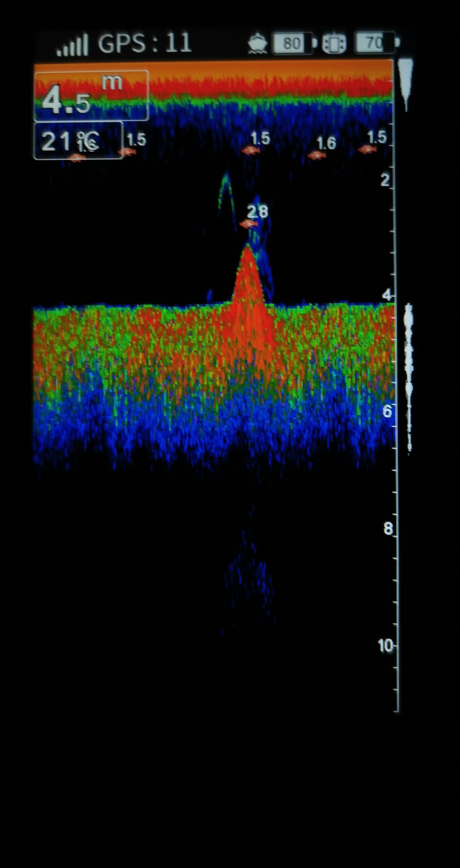This screenshot has width=460, height=868.
Task: Tap the 10 meter mark on depth scale
Action: click(385, 646)
